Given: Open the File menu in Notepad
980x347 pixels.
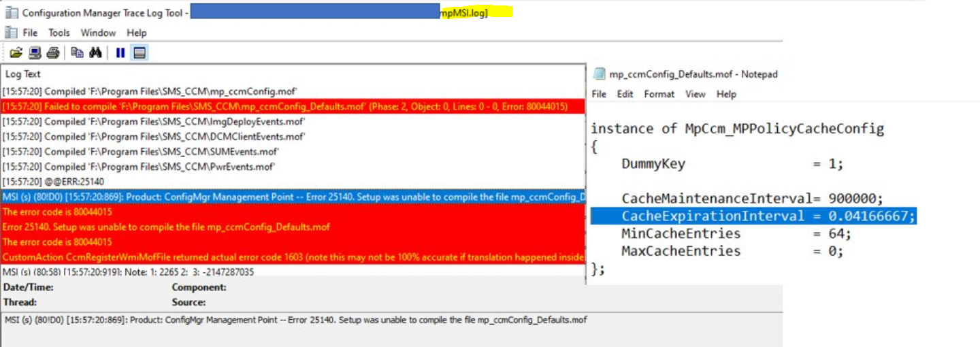Looking at the screenshot, I should click(x=599, y=94).
